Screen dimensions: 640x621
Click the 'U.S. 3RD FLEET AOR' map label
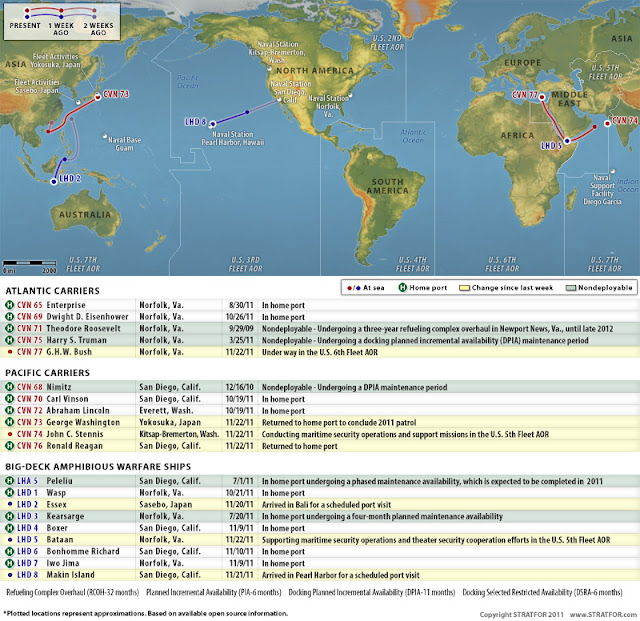[245, 264]
